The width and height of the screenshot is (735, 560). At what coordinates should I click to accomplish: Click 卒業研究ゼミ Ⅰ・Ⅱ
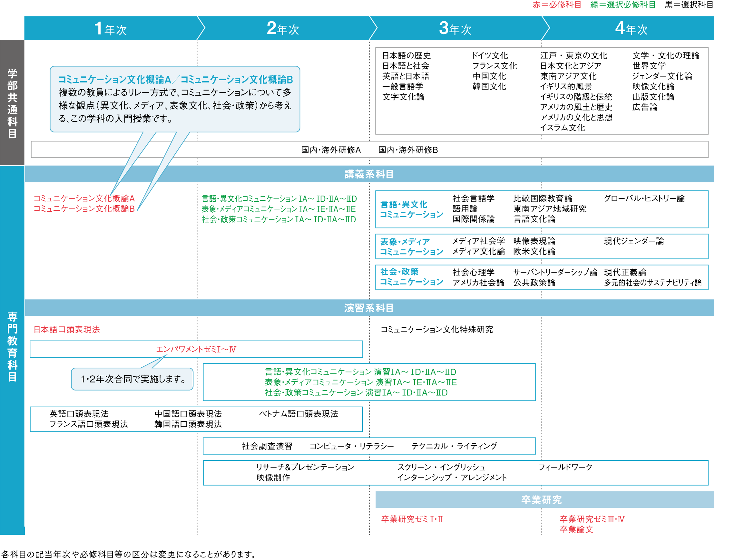tap(412, 519)
